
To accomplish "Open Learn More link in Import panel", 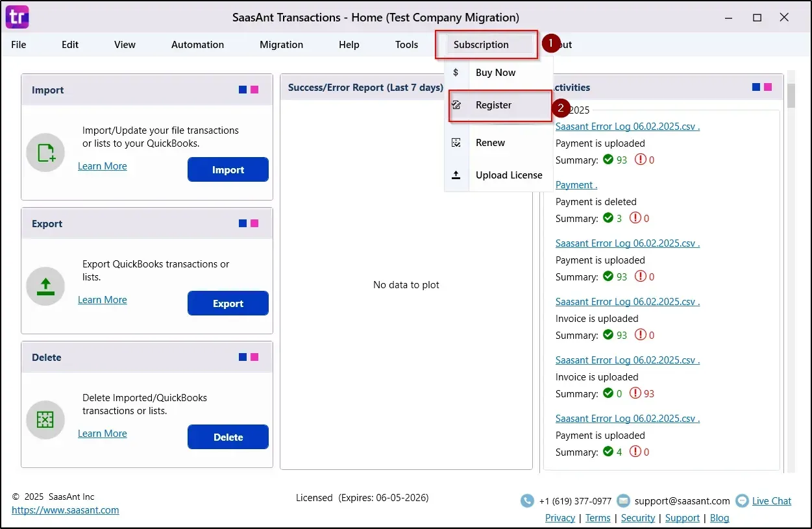I will click(103, 166).
